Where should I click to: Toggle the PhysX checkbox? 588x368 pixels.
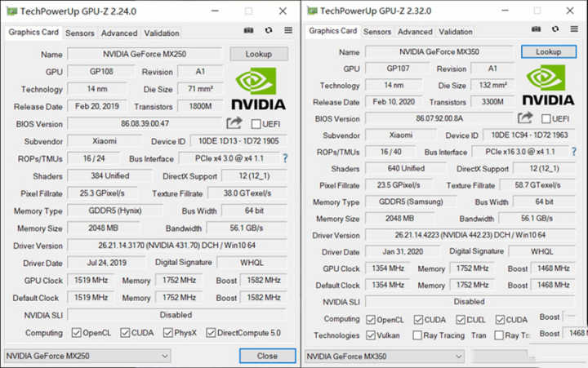[x=167, y=332]
